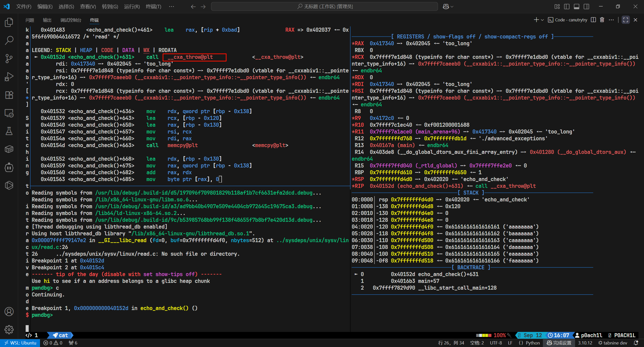Screen dimensions: 644x347
Task: Open Remote Explorer icon
Action: click(x=9, y=113)
